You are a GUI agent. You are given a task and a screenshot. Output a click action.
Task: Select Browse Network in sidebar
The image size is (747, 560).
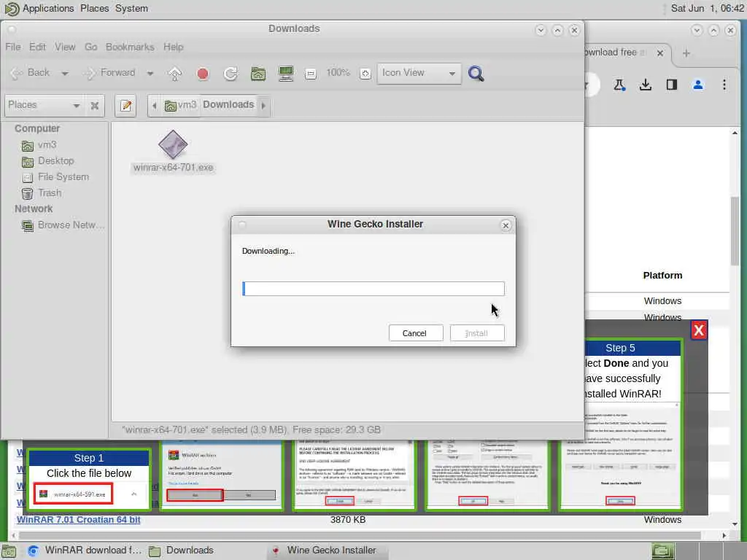(63, 225)
